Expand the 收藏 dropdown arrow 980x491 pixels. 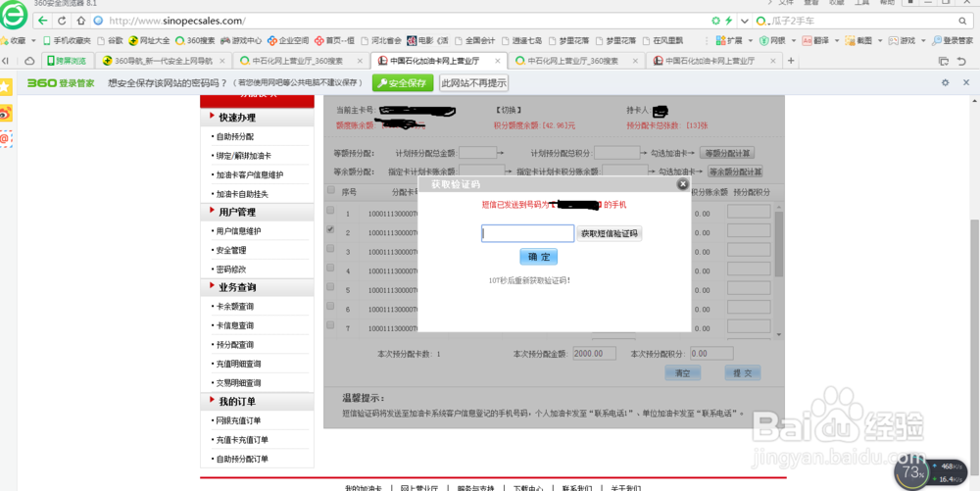32,40
